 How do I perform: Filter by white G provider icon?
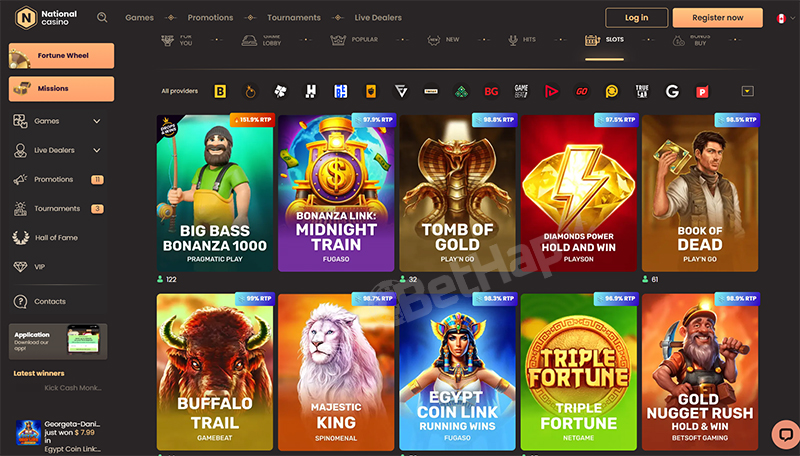click(x=672, y=91)
